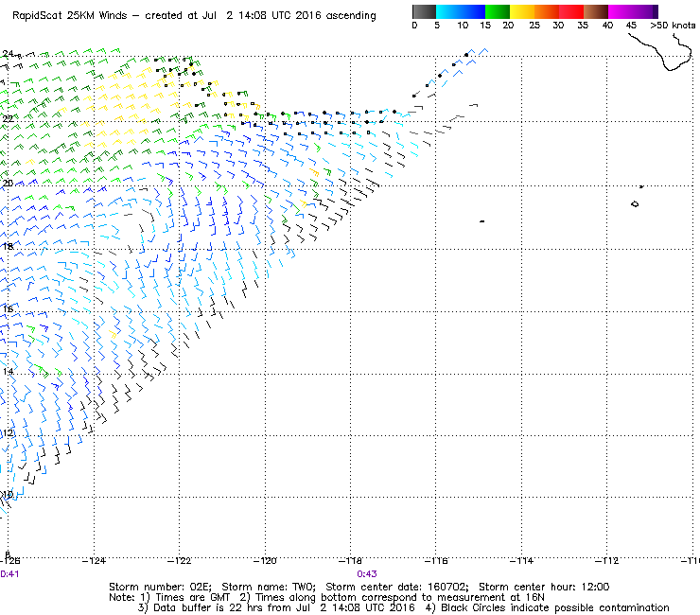Click the legend scale value "45"
700x615 pixels.
pos(631,26)
